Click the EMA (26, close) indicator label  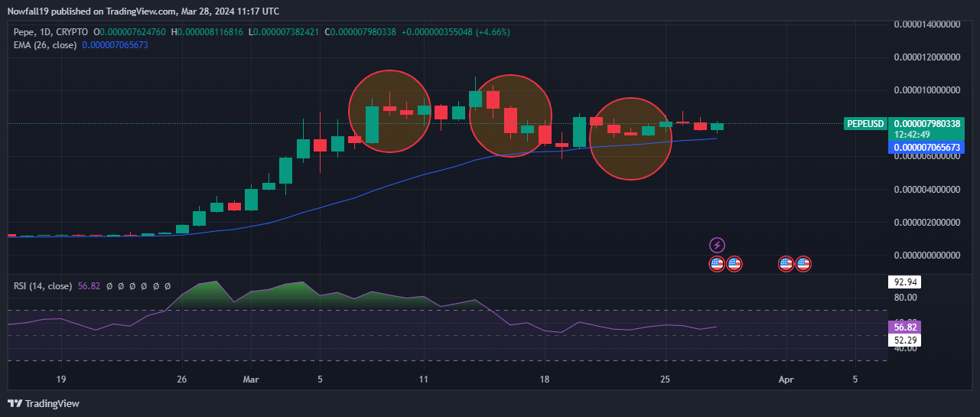click(45, 45)
